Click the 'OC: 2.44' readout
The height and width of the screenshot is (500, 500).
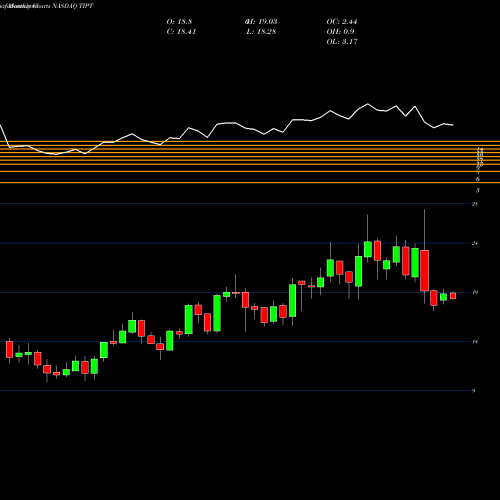tap(342, 22)
